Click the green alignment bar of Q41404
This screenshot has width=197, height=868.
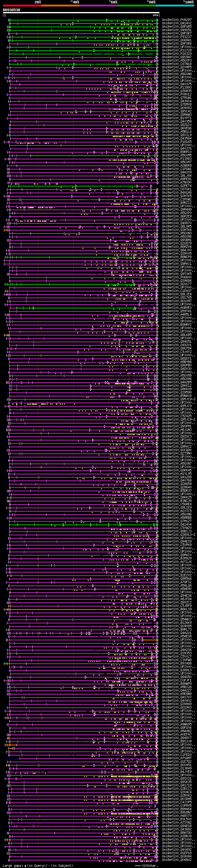83,525
